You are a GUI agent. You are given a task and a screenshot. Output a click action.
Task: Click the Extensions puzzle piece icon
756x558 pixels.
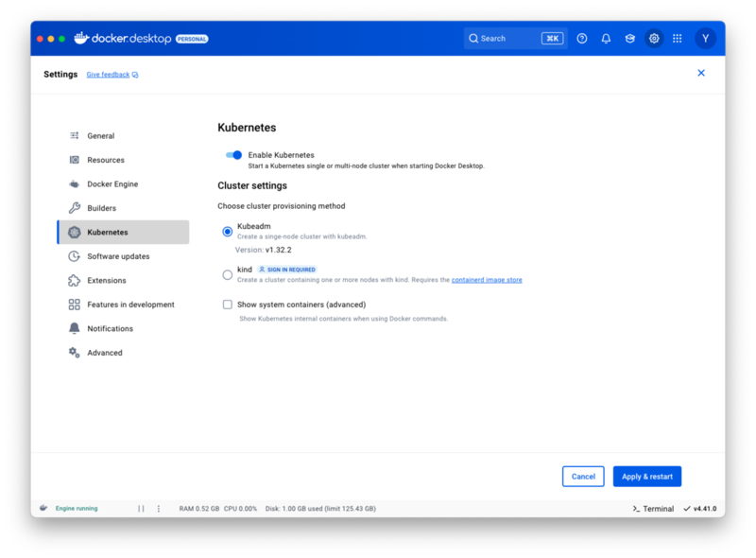tap(75, 281)
